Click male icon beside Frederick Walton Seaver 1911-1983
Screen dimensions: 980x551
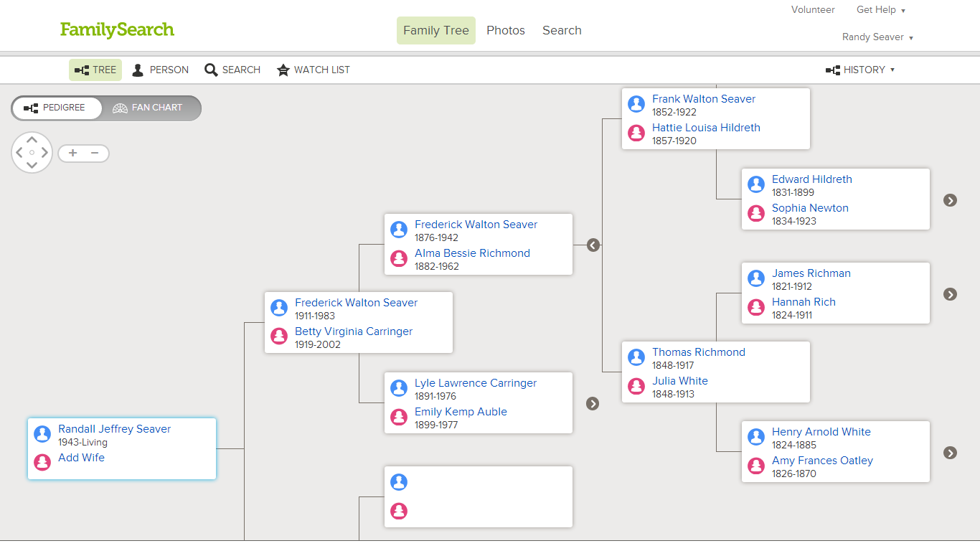pos(279,308)
